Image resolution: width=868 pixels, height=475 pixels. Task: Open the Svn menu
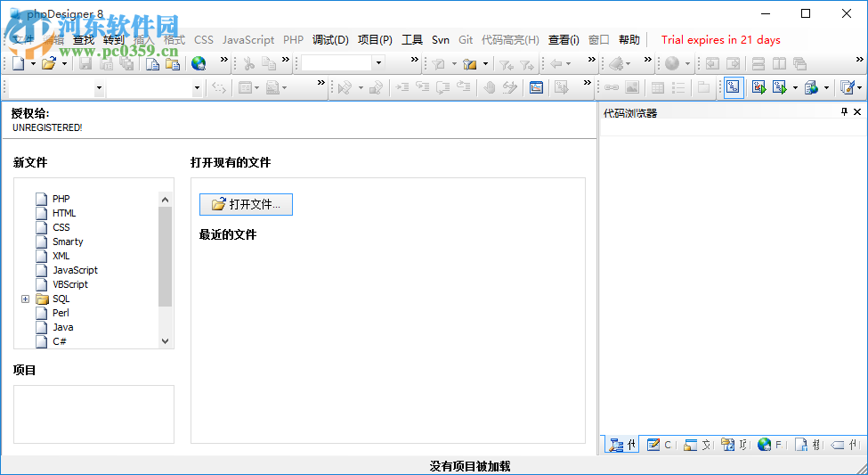click(x=441, y=40)
